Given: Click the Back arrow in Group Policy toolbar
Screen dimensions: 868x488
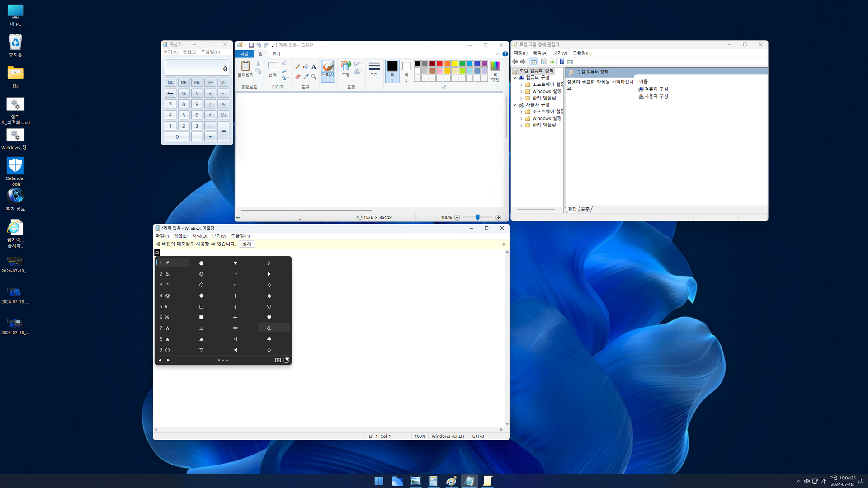Looking at the screenshot, I should pos(515,62).
